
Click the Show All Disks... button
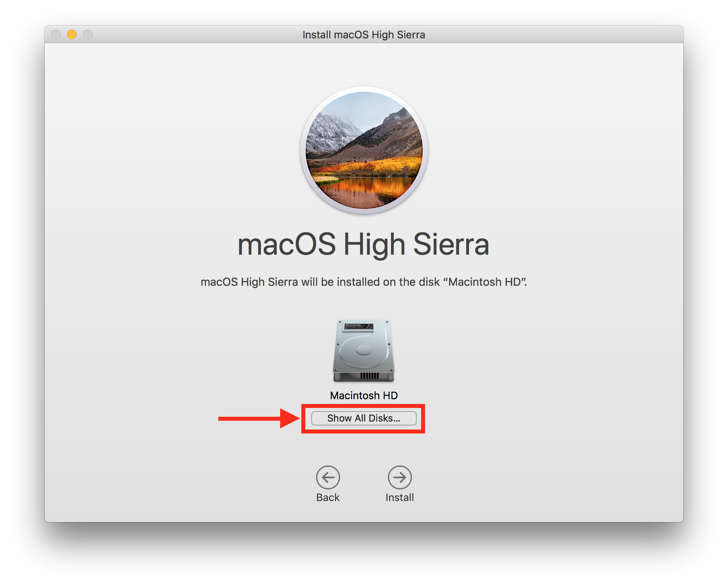(364, 418)
